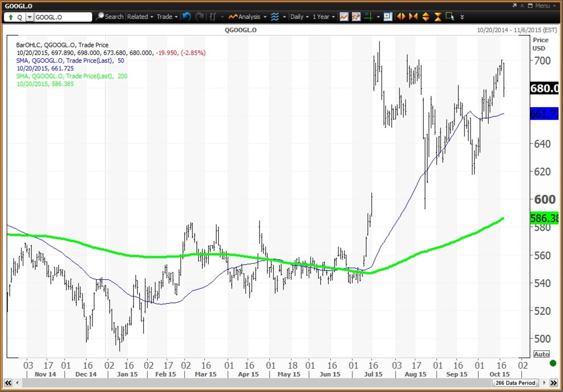The height and width of the screenshot is (392, 563).
Task: Open the 1 Year range dropdown
Action: pyautogui.click(x=324, y=16)
